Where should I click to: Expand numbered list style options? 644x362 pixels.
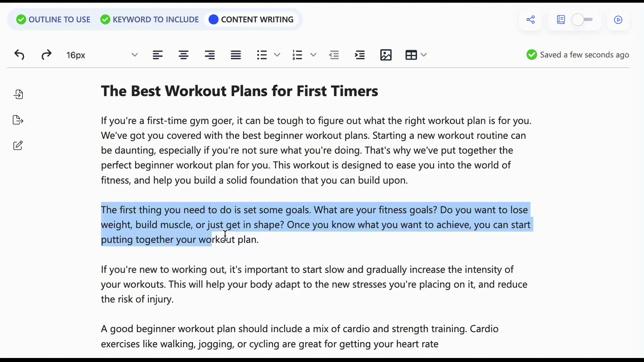(x=313, y=55)
